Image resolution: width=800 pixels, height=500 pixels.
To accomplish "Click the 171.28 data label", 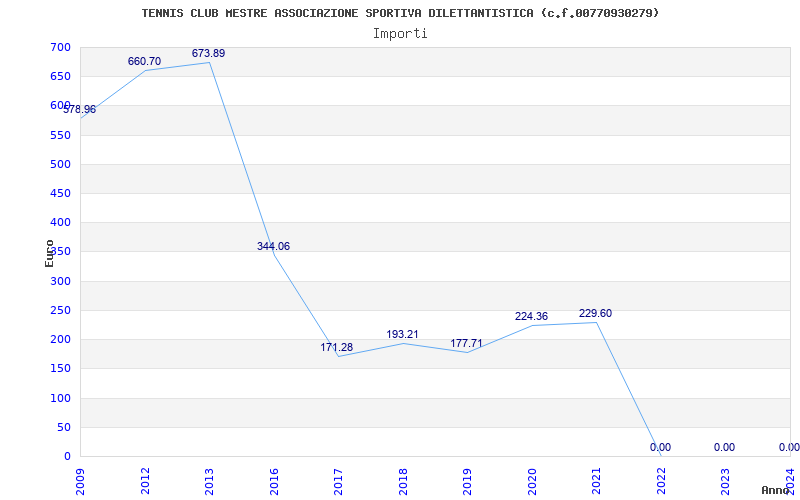I will click(337, 347).
